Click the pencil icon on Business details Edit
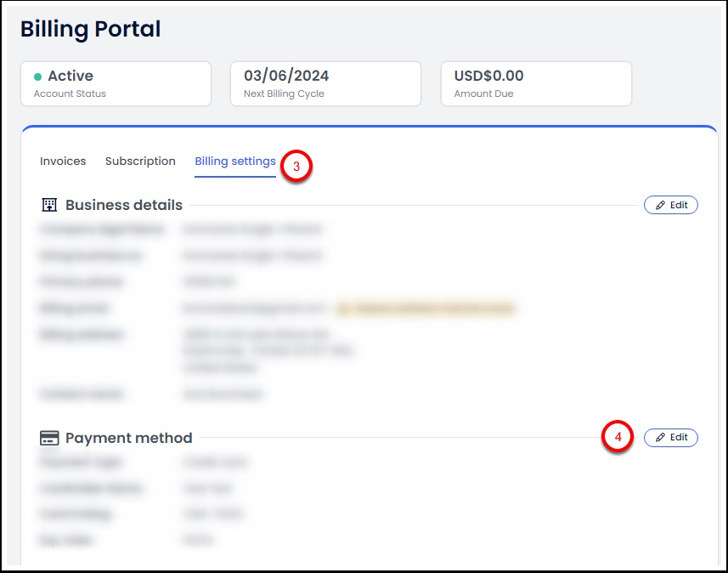This screenshot has height=573, width=728. [661, 205]
